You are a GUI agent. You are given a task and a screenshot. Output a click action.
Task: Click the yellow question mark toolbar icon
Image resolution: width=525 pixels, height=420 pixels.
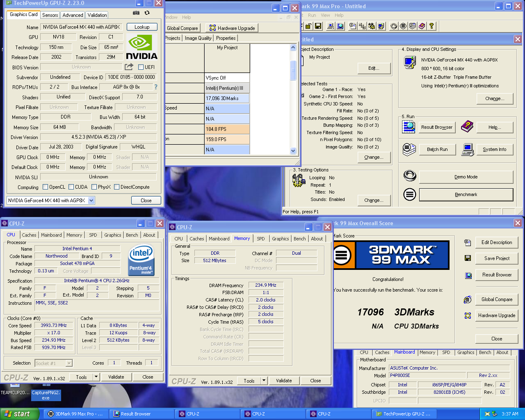(431, 26)
